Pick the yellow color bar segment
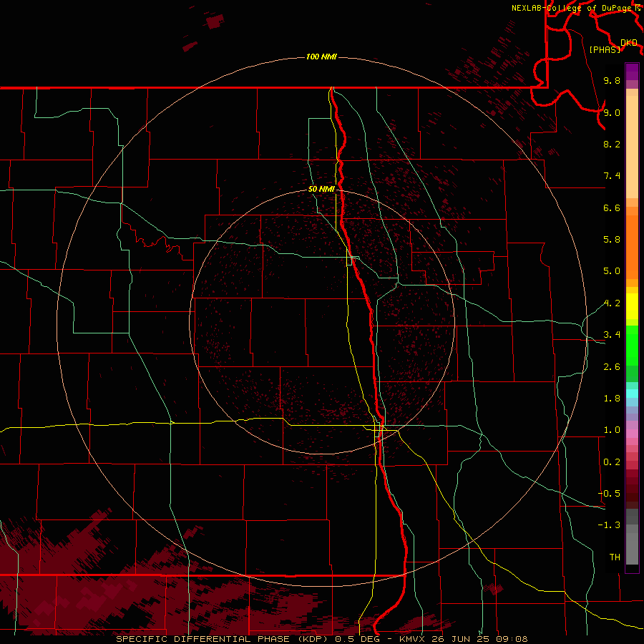This screenshot has width=644, height=644. click(632, 306)
